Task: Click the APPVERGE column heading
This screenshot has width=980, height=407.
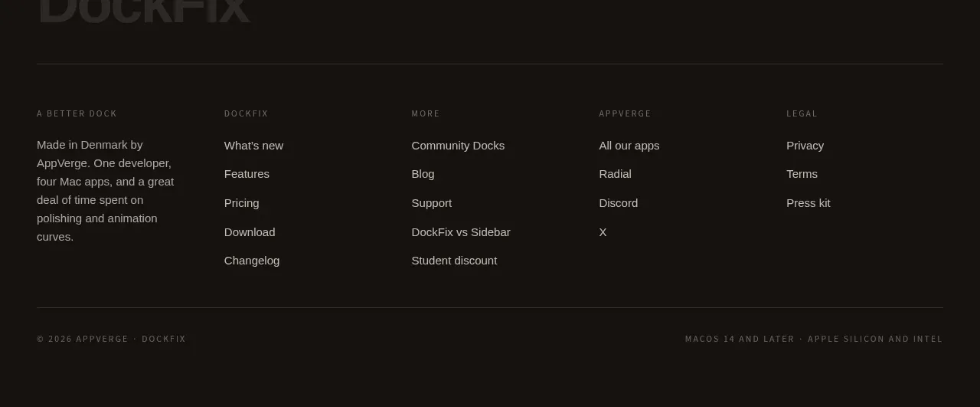Action: (625, 113)
